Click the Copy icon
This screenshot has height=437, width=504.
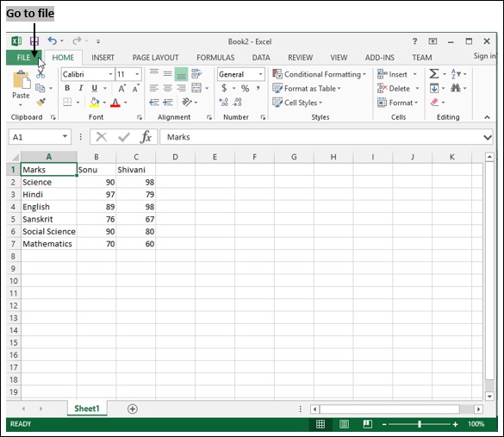pyautogui.click(x=40, y=88)
